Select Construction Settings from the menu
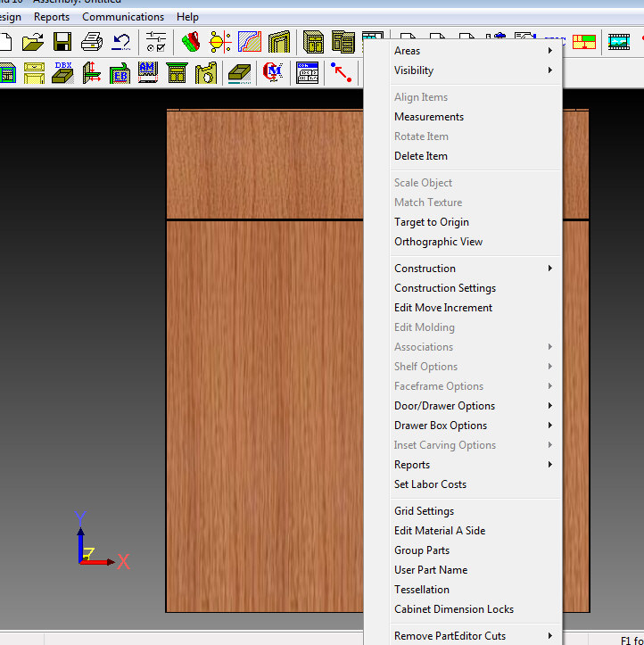The image size is (644, 645). (x=445, y=288)
